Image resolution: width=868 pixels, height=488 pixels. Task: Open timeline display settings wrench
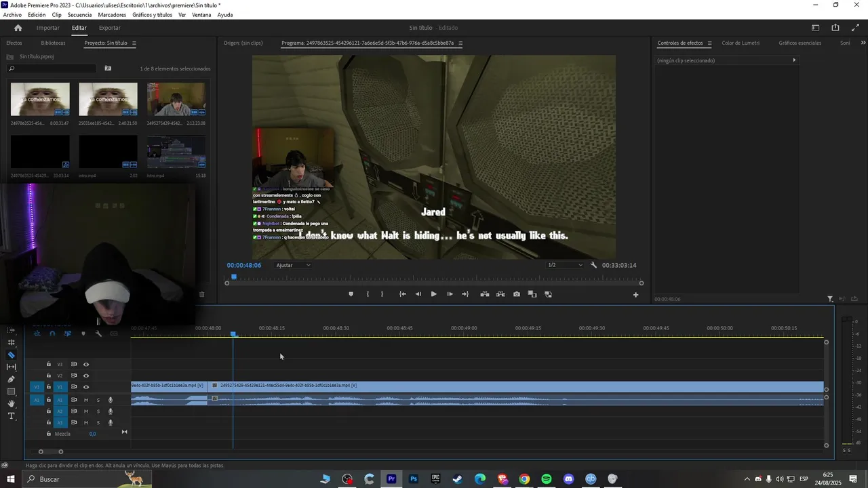coord(98,333)
